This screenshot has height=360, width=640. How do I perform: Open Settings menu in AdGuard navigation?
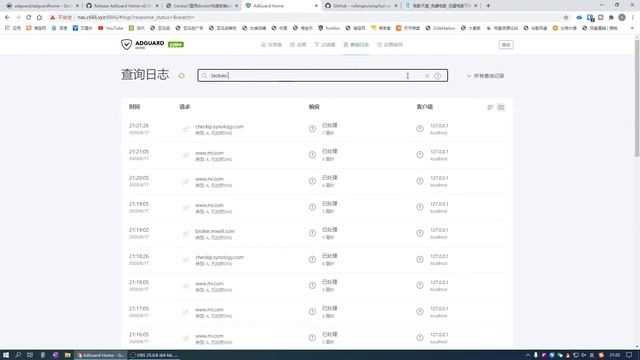[298, 44]
